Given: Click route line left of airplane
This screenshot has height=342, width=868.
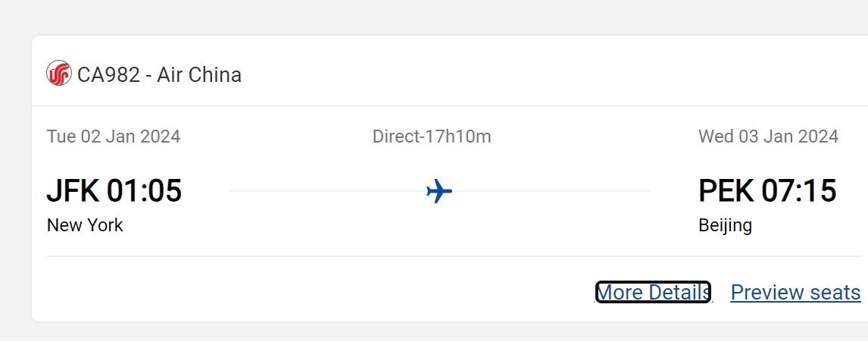Looking at the screenshot, I should click(326, 191).
